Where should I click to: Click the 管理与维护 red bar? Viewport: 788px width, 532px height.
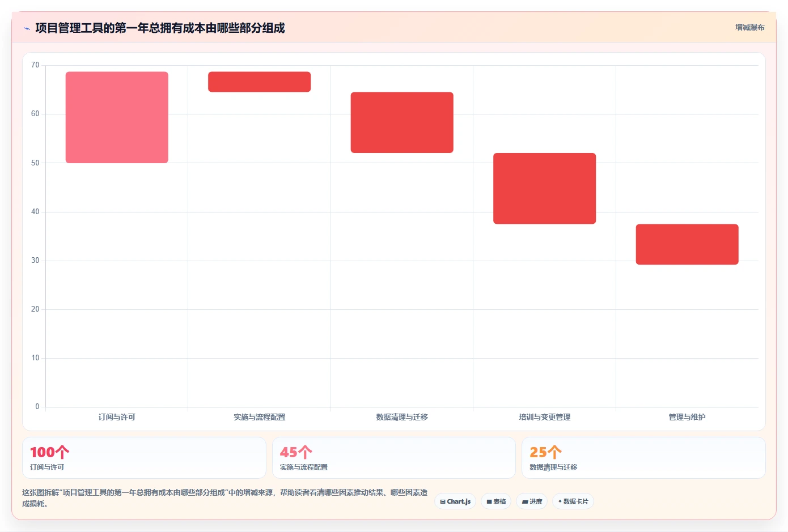(x=687, y=244)
